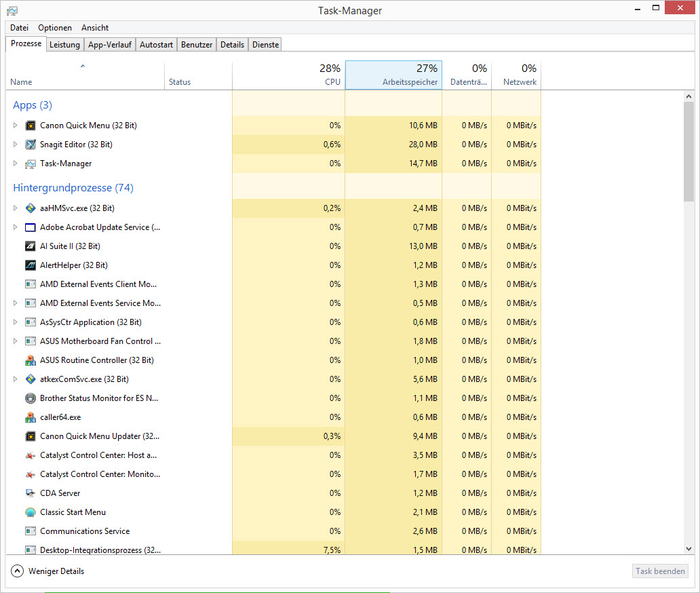Click the Catalyst Control Center Host icon
This screenshot has width=700, height=593.
click(x=31, y=455)
